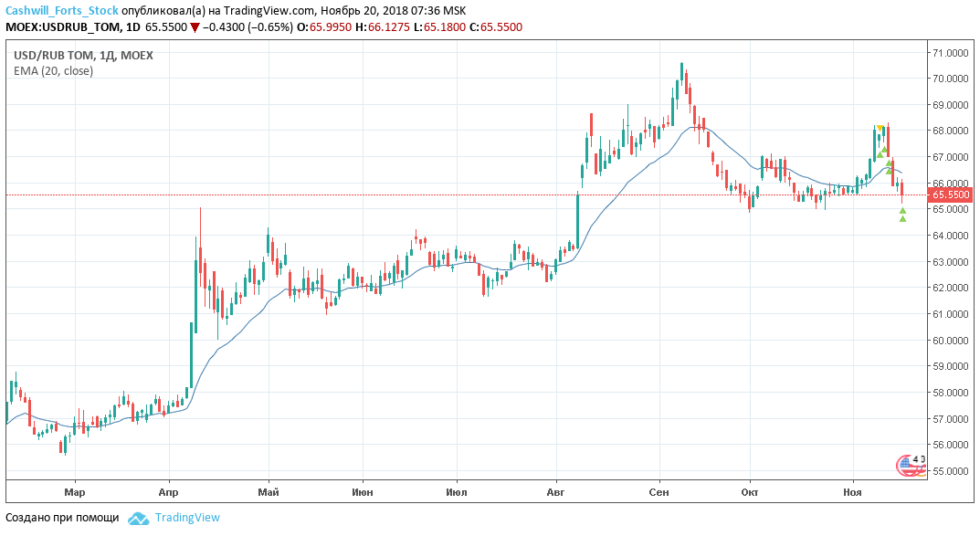Open the Cashwill_Forts_Stock author profile

tap(62, 10)
